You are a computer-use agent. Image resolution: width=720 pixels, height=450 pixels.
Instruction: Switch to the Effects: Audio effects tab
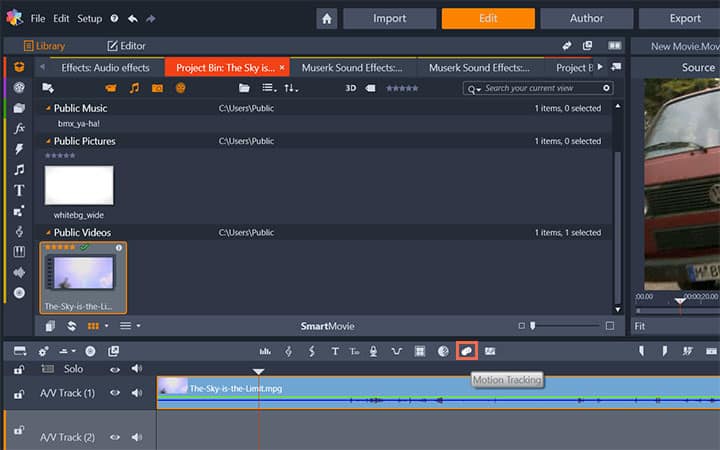coord(105,68)
